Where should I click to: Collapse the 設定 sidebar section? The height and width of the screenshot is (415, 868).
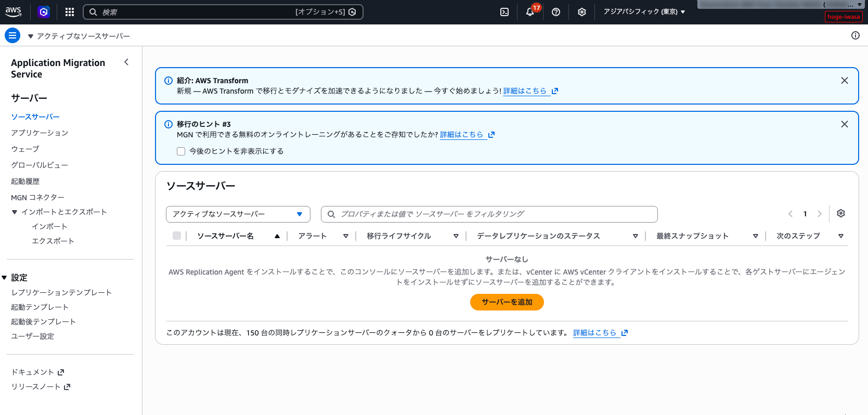point(4,278)
